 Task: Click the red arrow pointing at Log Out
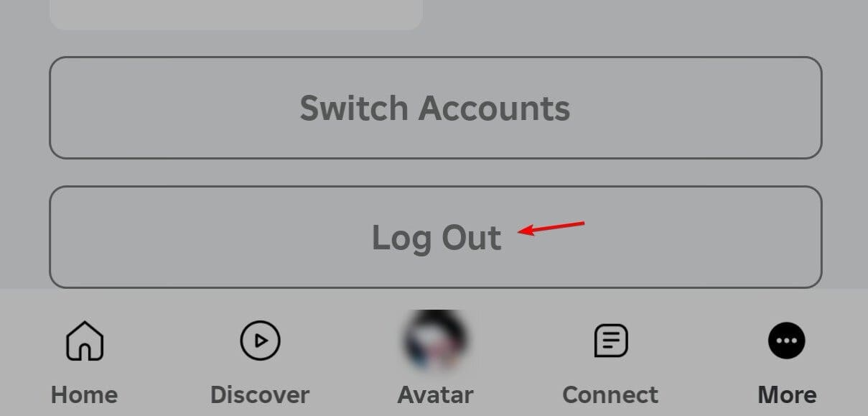point(551,228)
